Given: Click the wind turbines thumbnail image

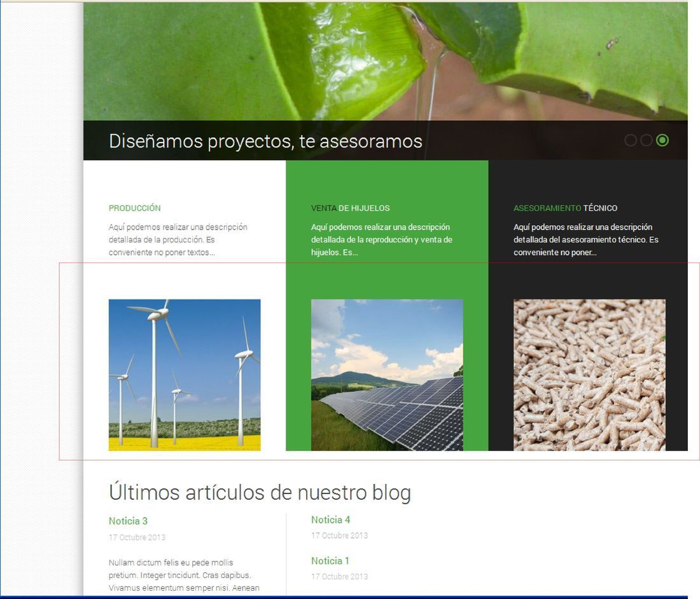Looking at the screenshot, I should (185, 375).
